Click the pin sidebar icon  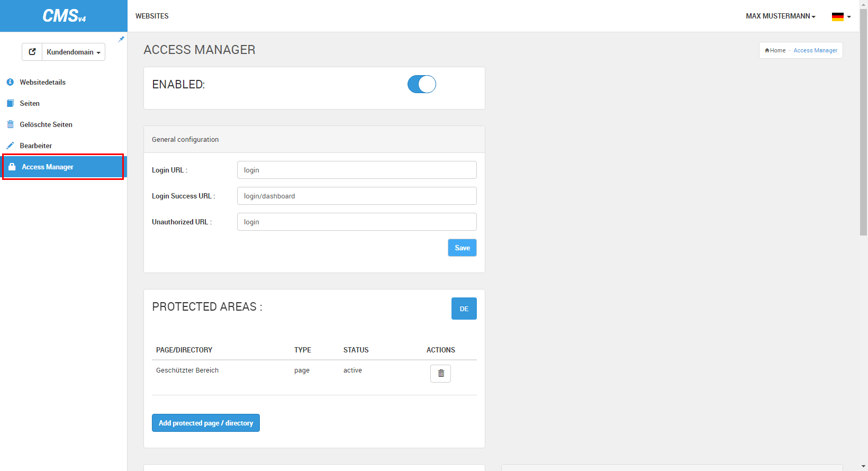pyautogui.click(x=121, y=39)
